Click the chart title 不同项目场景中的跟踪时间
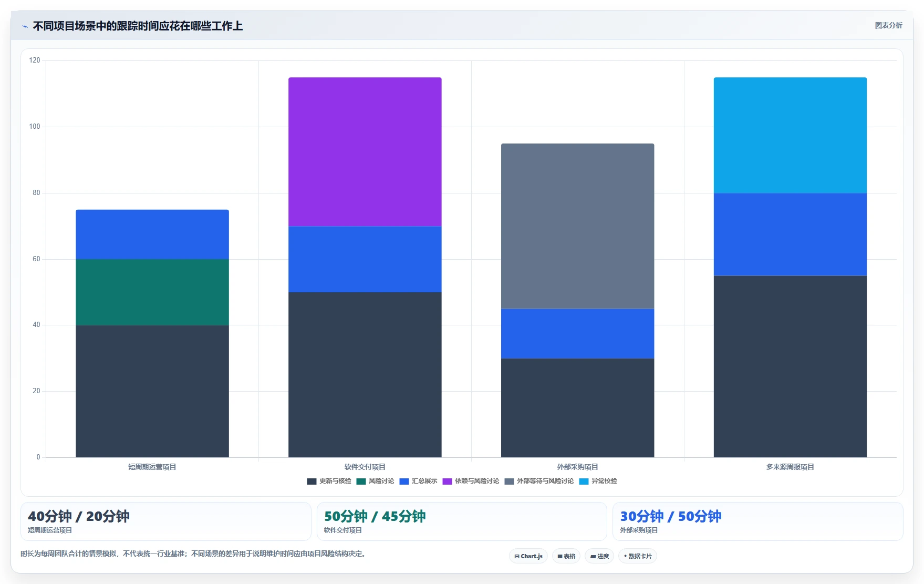 click(138, 26)
